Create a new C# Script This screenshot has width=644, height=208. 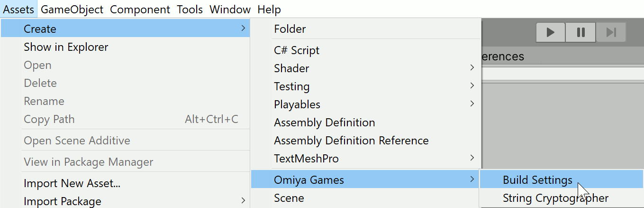click(x=297, y=50)
